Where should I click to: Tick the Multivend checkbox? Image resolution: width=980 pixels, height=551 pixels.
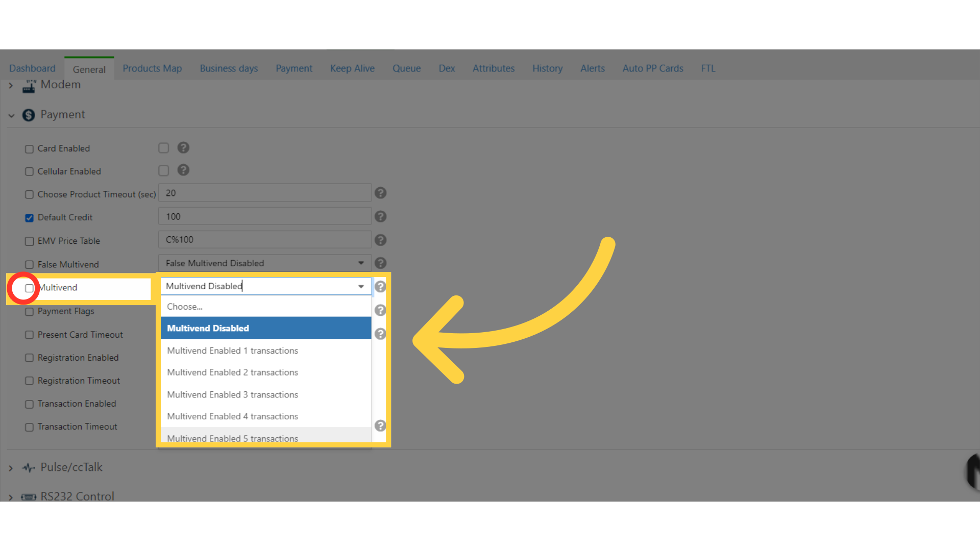(29, 288)
